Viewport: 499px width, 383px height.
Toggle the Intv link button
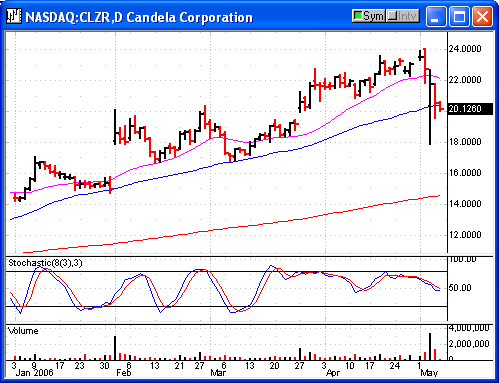point(403,16)
